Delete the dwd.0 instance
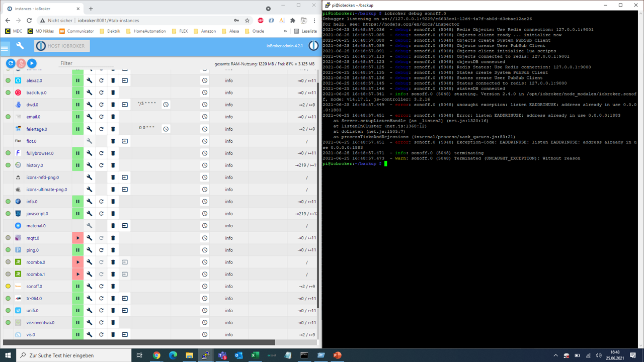Screen dimensions: 644x362 [x=113, y=105]
